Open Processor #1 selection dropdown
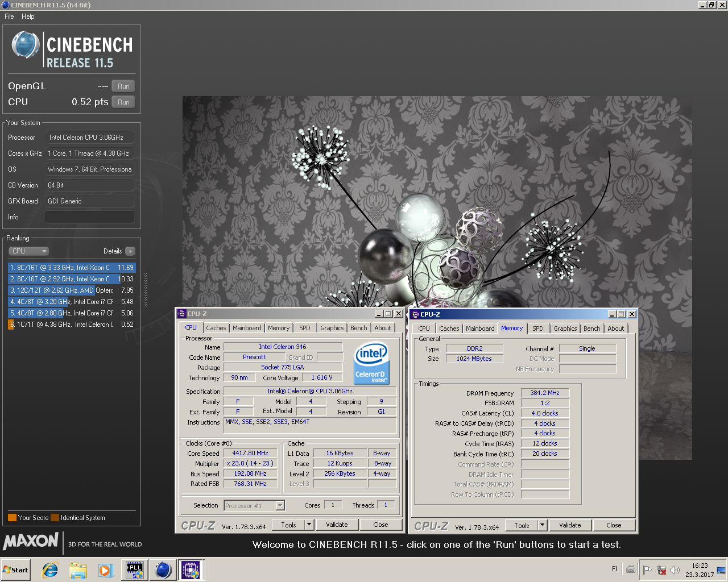The image size is (728, 582). pos(254,506)
